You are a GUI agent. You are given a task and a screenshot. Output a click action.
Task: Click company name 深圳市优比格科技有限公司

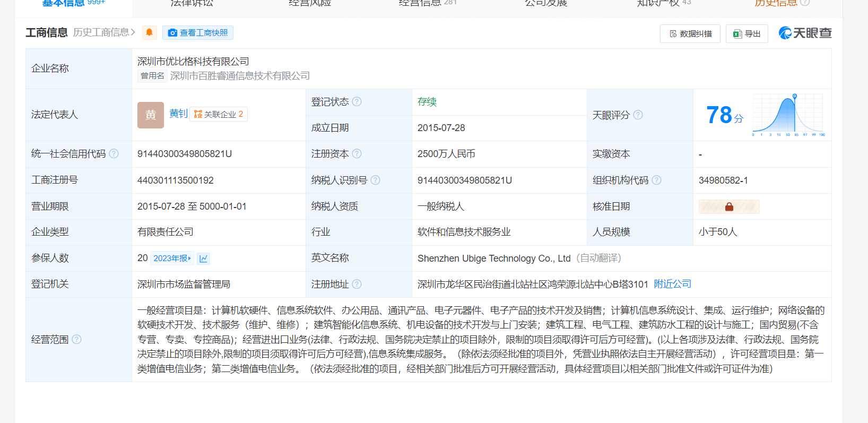click(193, 62)
